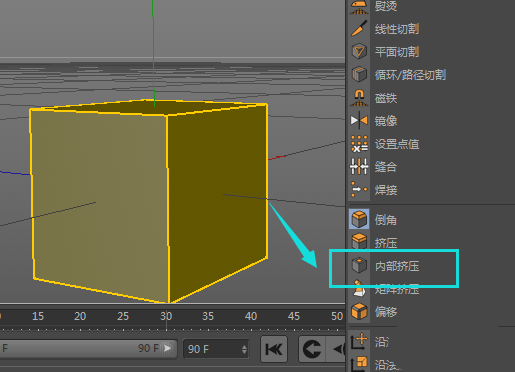
Task: Select the 镜像 mirror tool
Action: 374,121
